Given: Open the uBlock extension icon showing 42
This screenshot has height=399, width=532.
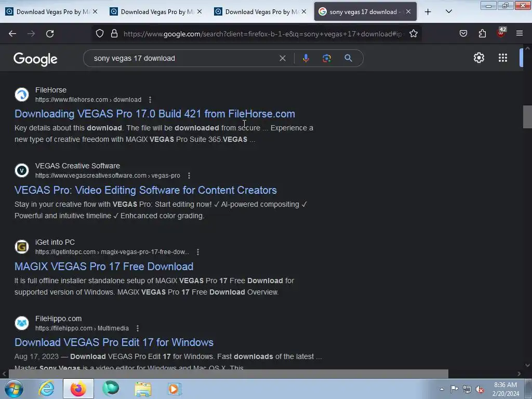Looking at the screenshot, I should (501, 33).
